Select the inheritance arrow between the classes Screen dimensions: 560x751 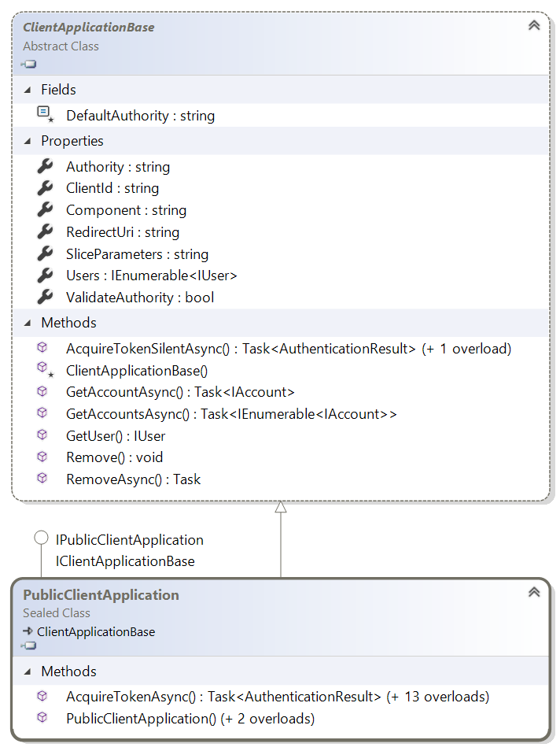pos(281,538)
